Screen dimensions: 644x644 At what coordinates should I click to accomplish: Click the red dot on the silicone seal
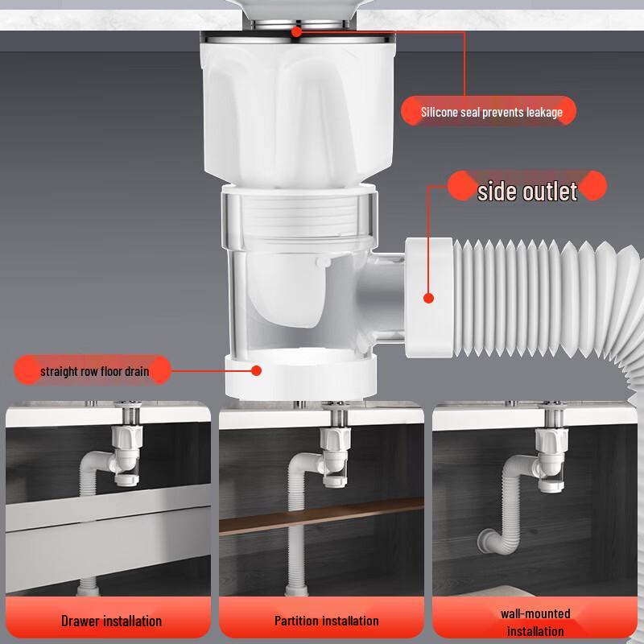(297, 31)
